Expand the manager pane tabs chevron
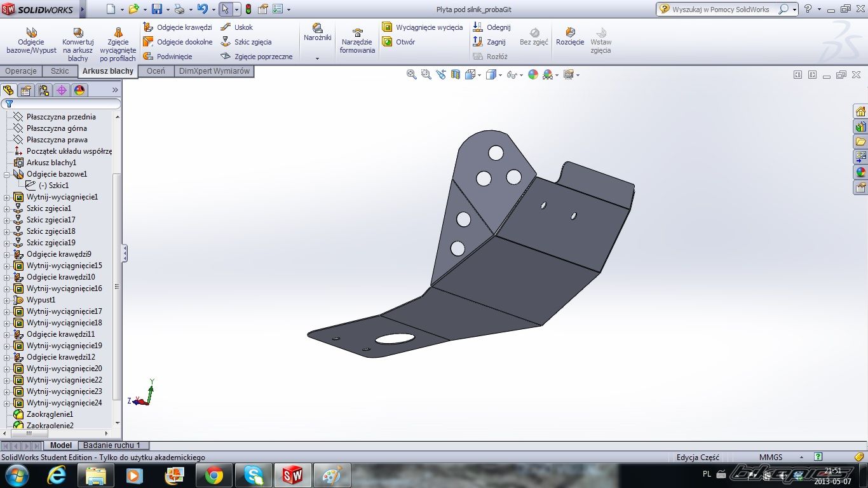The width and height of the screenshot is (868, 488). tap(115, 90)
